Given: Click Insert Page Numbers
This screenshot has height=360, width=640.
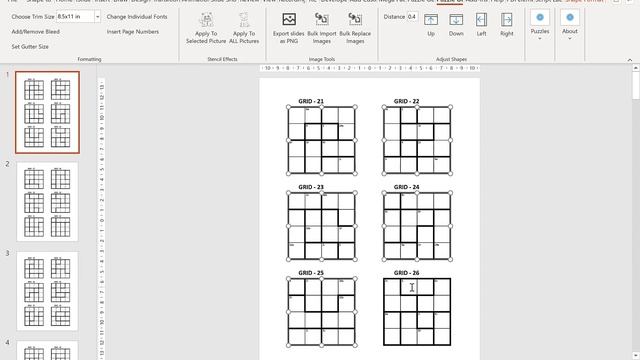Looking at the screenshot, I should (133, 32).
